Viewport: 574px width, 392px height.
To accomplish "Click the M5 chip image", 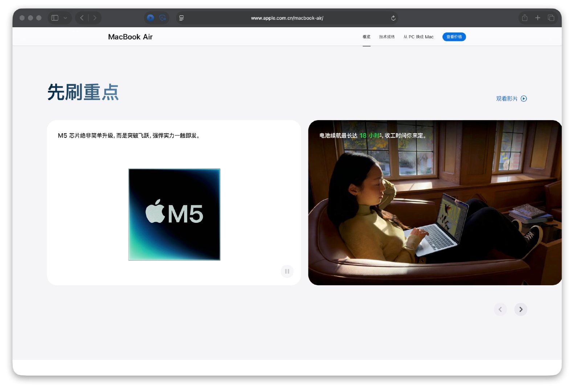I will [174, 214].
